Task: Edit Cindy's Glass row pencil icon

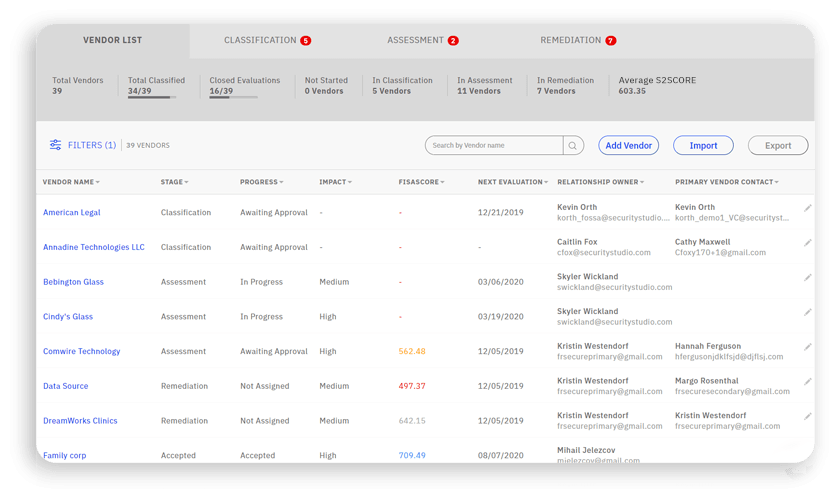Action: [x=807, y=312]
